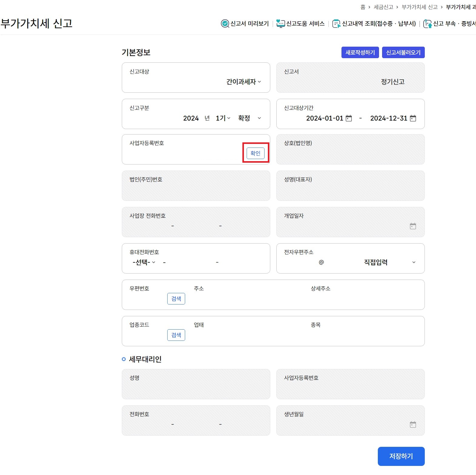Click 검색 button next to 우편번호
The height and width of the screenshot is (475, 476).
coord(176,299)
